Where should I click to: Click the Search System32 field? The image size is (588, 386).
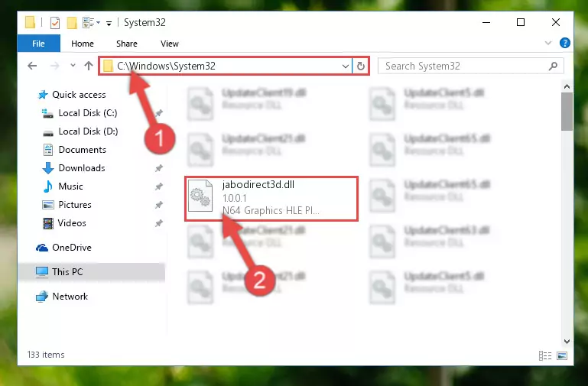[470, 66]
